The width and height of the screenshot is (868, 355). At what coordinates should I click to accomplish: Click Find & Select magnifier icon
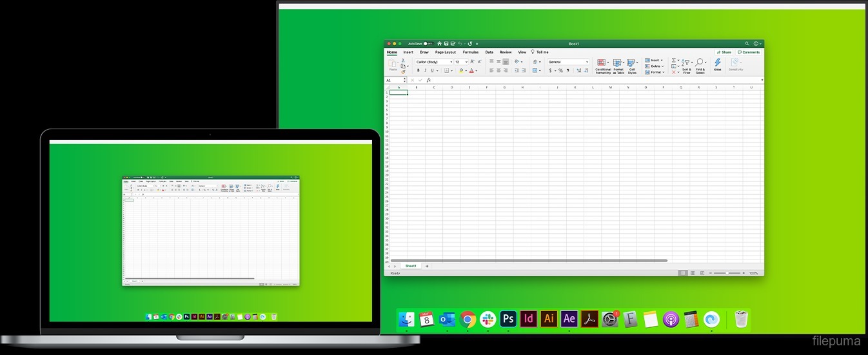tap(700, 63)
